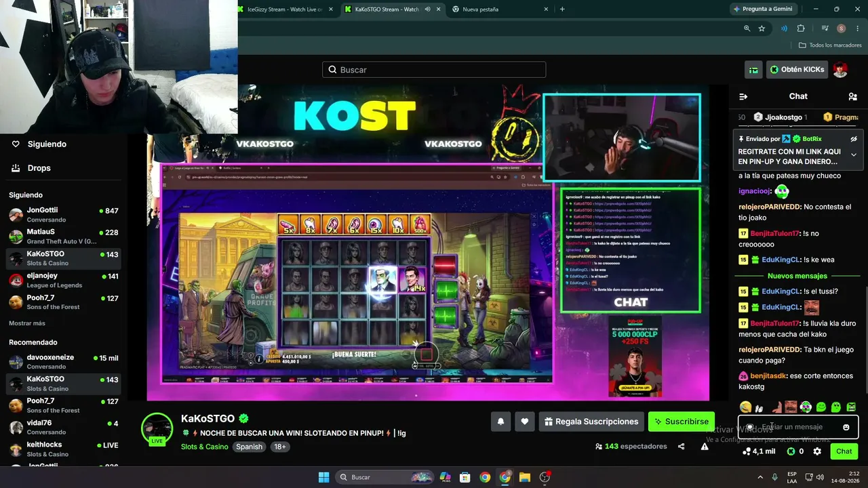Select the laughing crying emote
Viewport: 868px width, 488px height.
pyautogui.click(x=745, y=407)
